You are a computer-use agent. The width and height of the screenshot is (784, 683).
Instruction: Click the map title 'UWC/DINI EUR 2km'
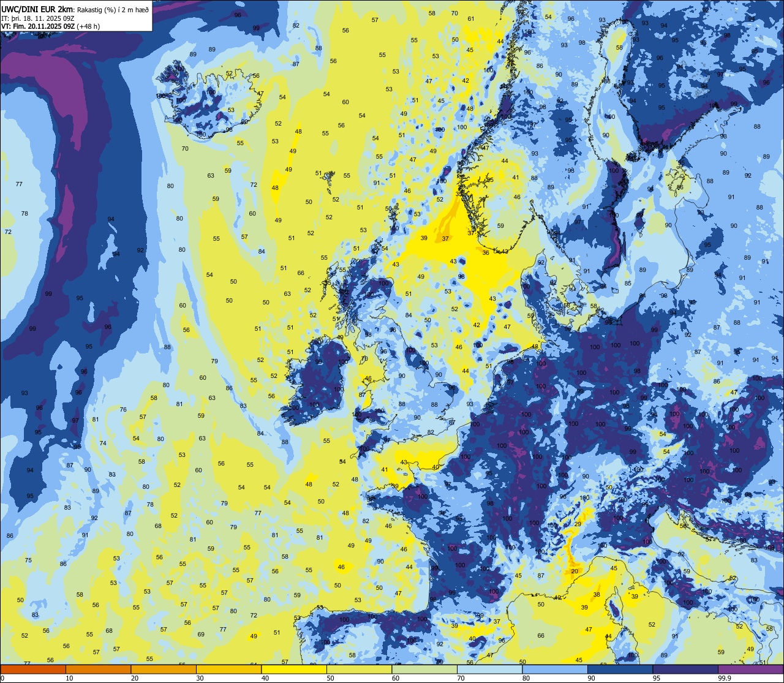coord(37,9)
